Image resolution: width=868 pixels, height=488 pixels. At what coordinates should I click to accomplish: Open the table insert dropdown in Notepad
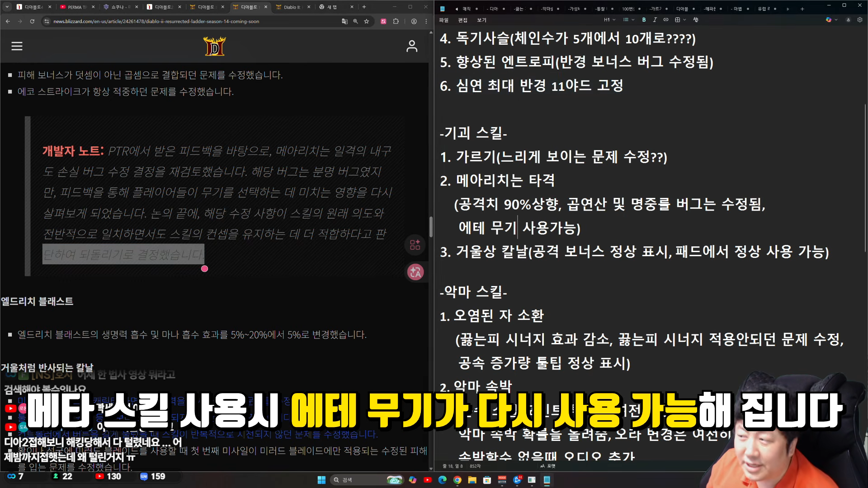point(680,20)
